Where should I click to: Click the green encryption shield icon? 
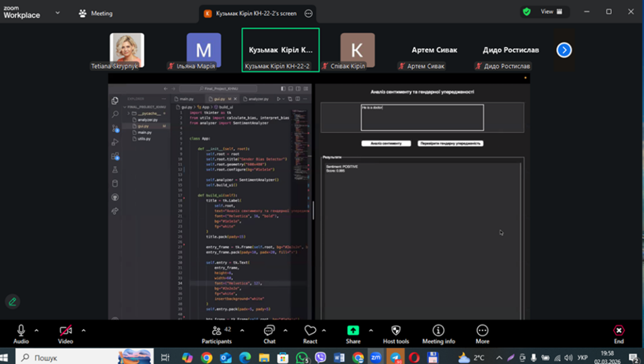[x=526, y=11]
